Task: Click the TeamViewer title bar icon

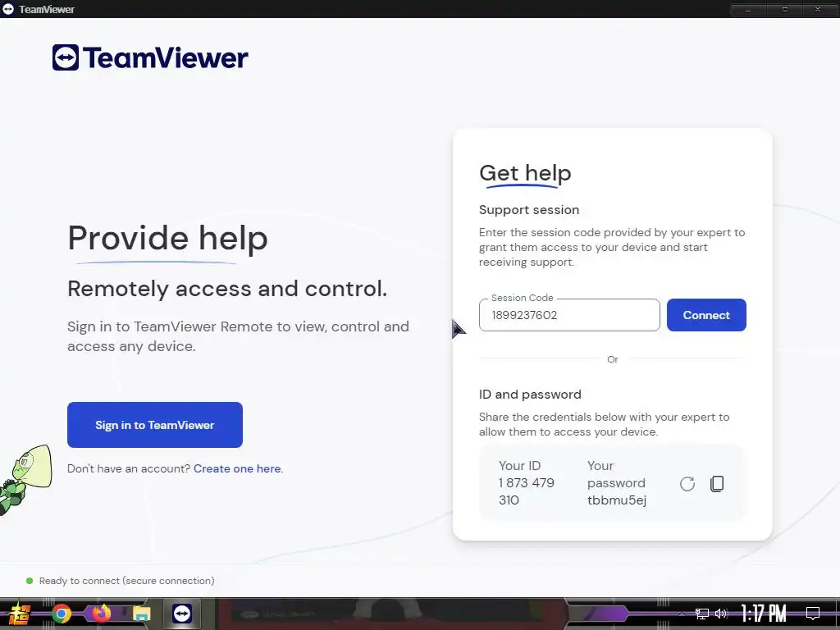Action: 8,9
